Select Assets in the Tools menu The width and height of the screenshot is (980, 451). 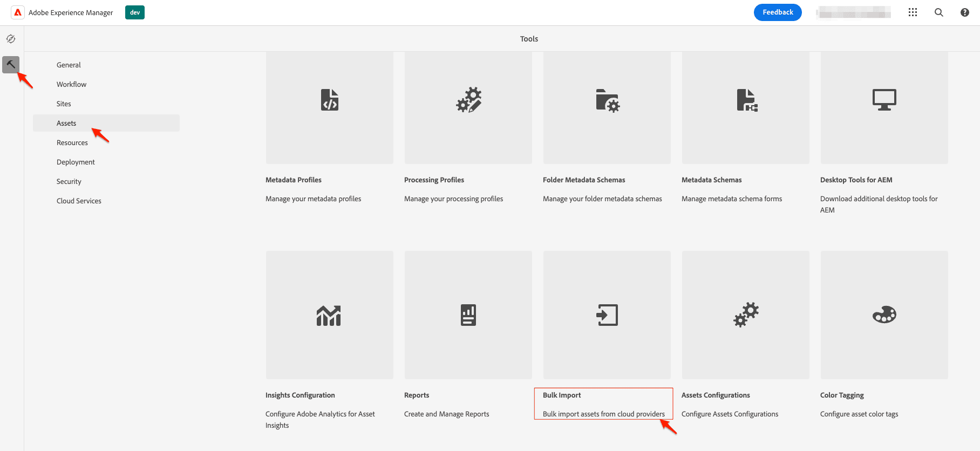click(106, 123)
